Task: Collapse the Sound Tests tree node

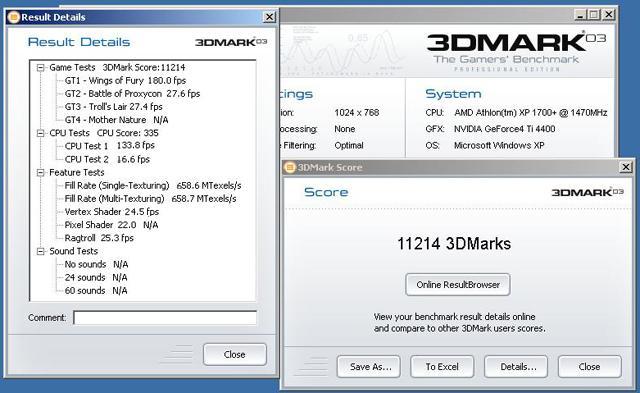Action: pos(40,251)
